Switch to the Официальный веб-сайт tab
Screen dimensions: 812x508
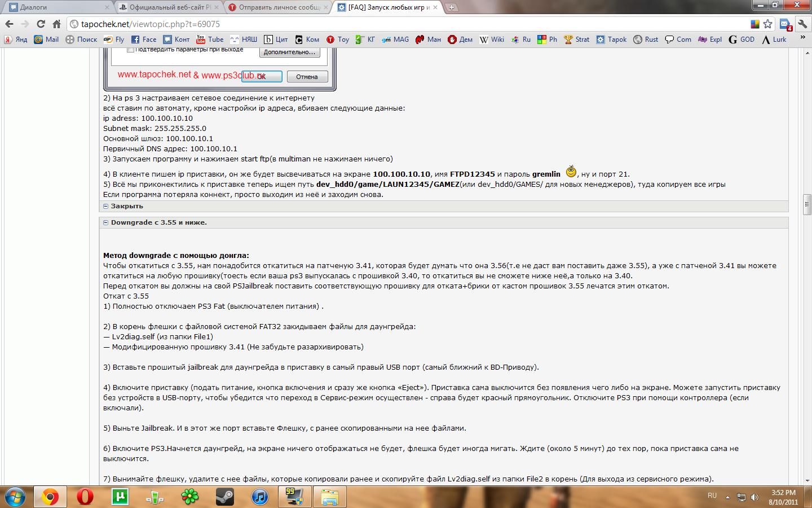point(169,7)
